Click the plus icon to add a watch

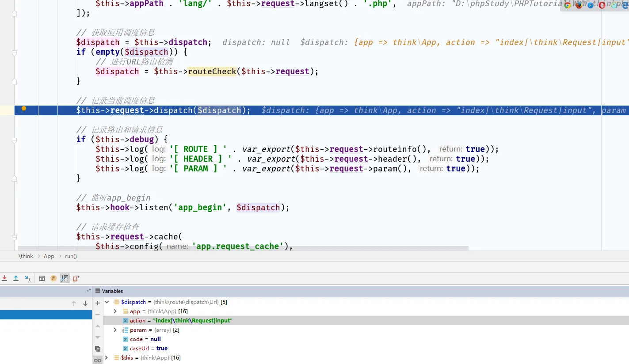point(98,303)
